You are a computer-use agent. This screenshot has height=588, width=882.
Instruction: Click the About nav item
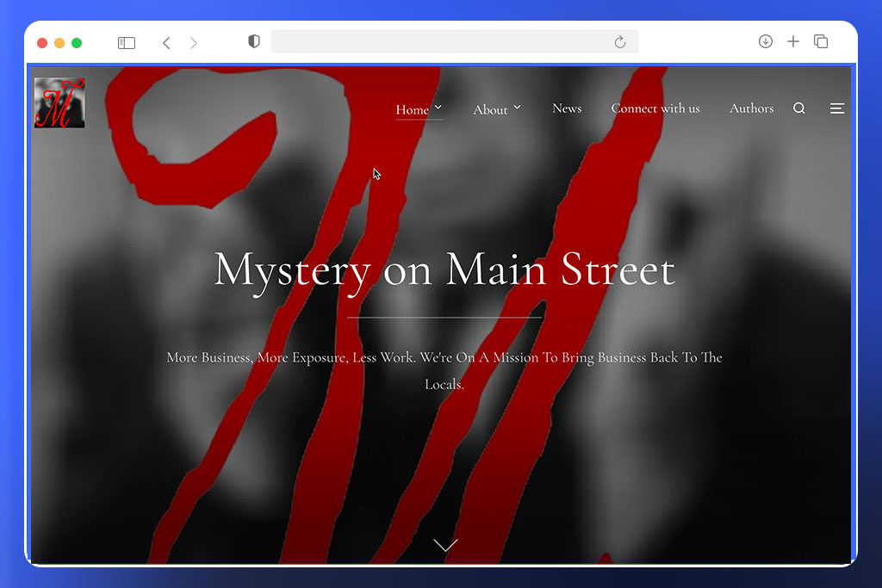[489, 109]
